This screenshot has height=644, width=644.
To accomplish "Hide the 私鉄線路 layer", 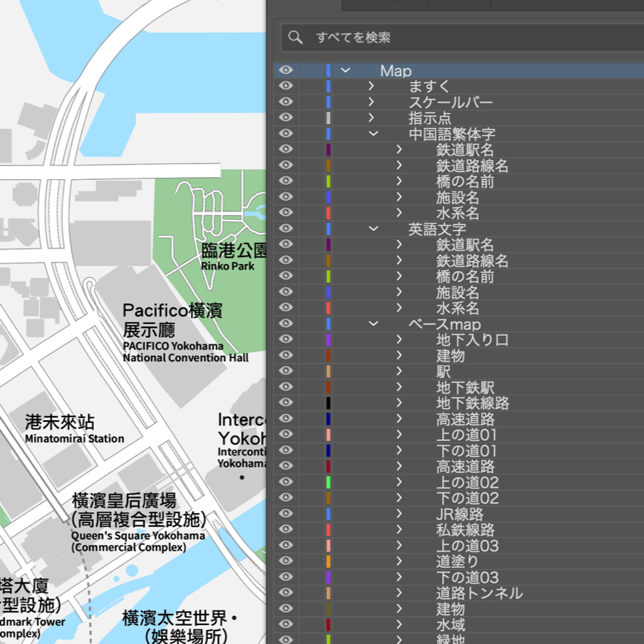I will pos(286,529).
